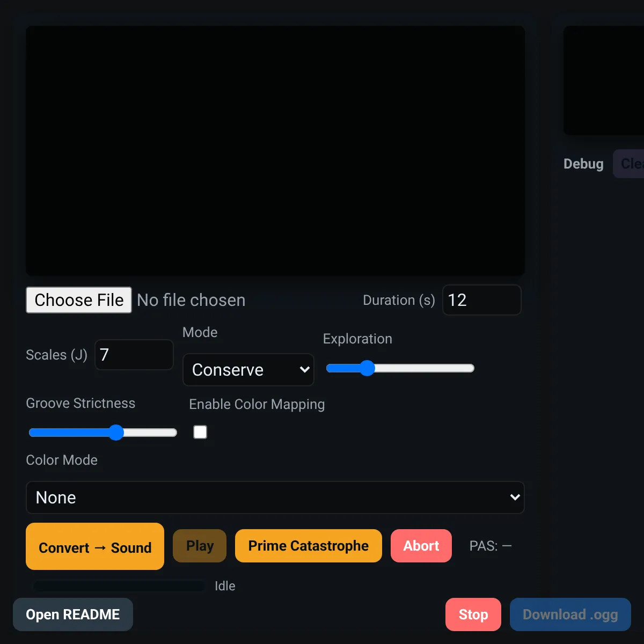Viewport: 644px width, 644px height.
Task: Focus the Duration (s) input field
Action: pyautogui.click(x=481, y=300)
